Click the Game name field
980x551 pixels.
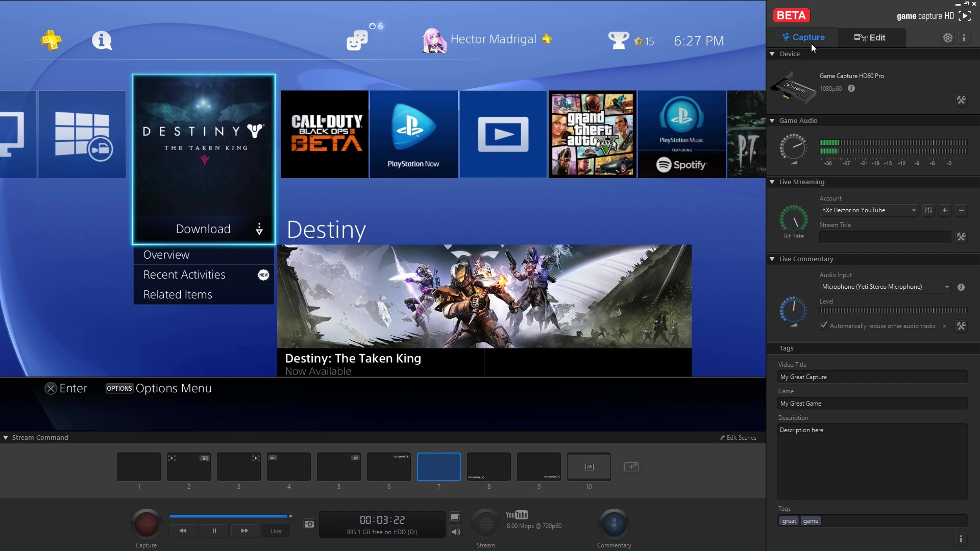click(872, 404)
